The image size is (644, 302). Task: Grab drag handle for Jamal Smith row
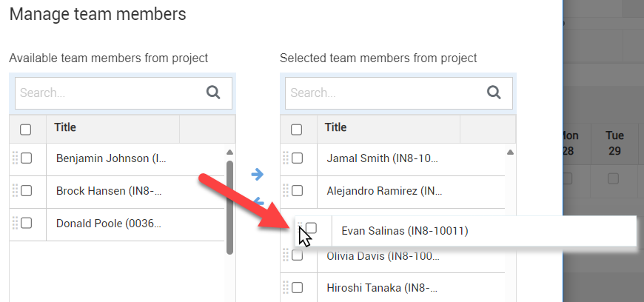286,158
